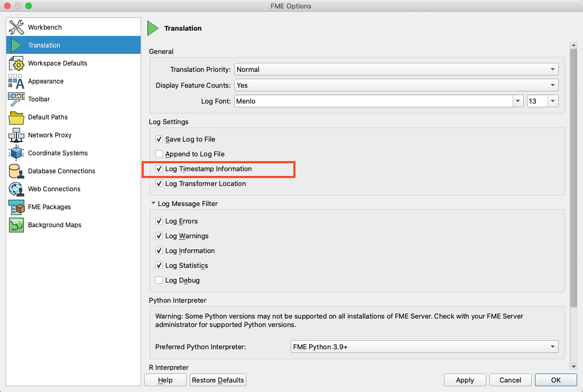Disable the Log Errors checkbox

(159, 221)
